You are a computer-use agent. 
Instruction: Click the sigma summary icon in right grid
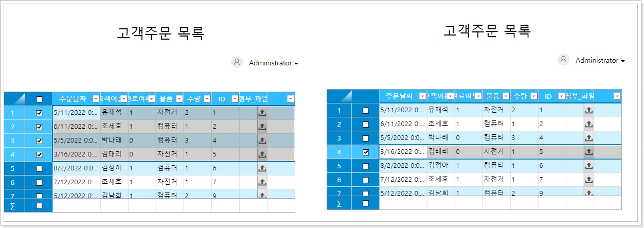(x=339, y=203)
